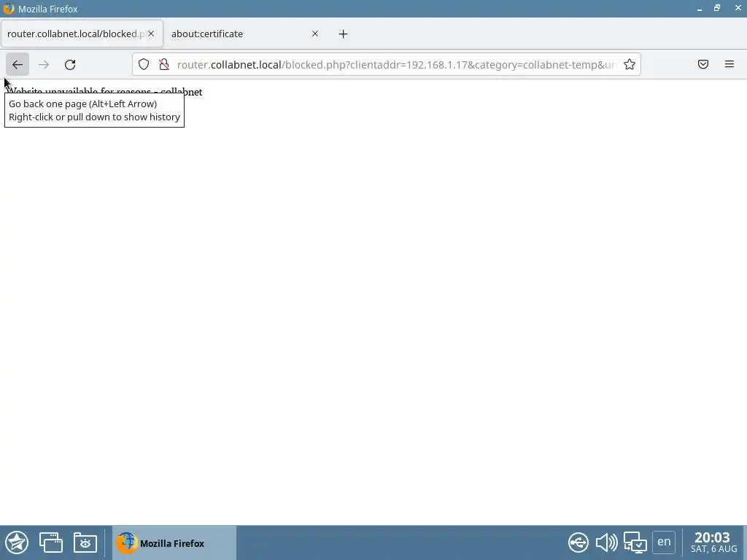Click the forward navigation arrow
The width and height of the screenshot is (747, 560).
(x=44, y=64)
